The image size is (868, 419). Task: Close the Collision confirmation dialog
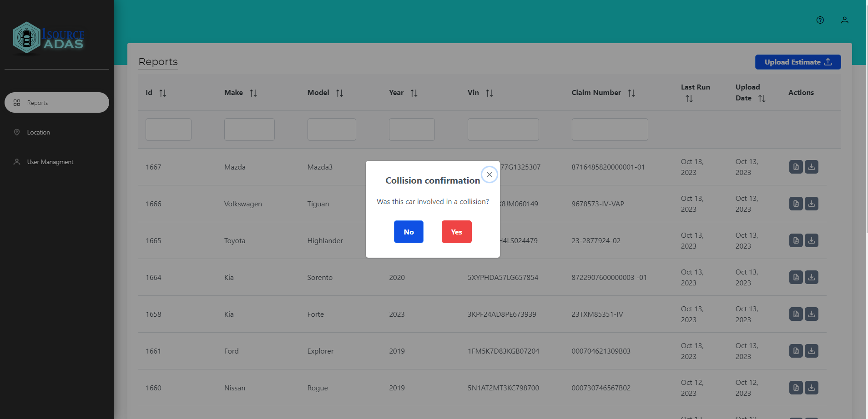point(490,175)
